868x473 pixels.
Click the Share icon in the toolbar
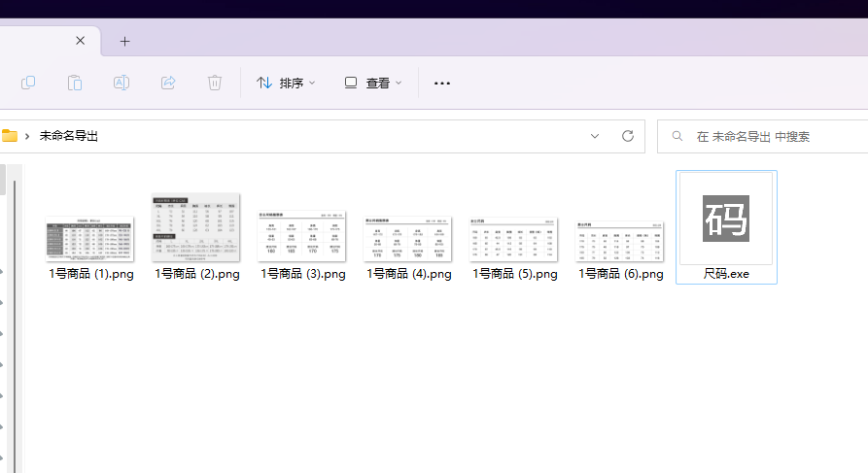click(168, 84)
